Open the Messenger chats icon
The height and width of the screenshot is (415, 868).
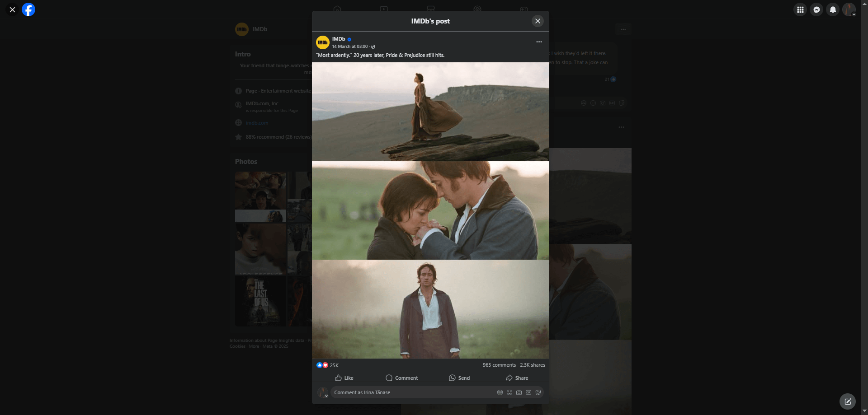(x=816, y=9)
